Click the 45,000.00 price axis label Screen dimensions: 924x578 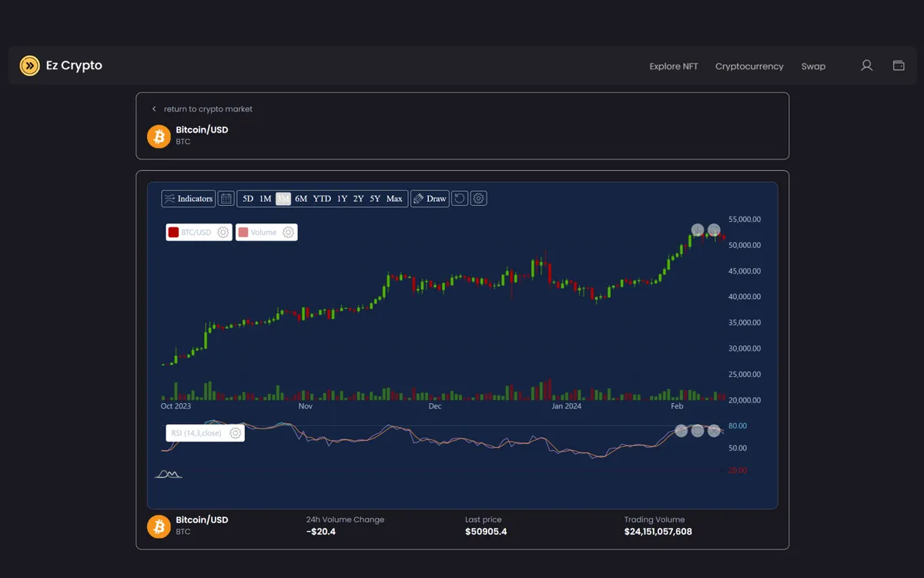[x=744, y=271]
